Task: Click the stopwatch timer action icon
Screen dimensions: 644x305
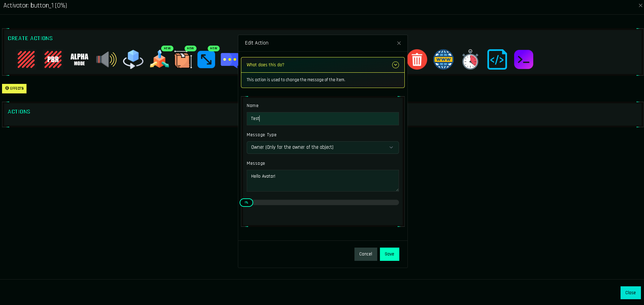Action: tap(470, 60)
